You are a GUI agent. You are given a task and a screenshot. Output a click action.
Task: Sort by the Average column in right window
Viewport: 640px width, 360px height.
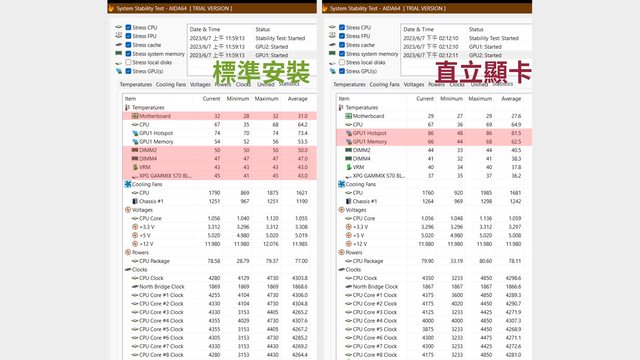tap(511, 99)
